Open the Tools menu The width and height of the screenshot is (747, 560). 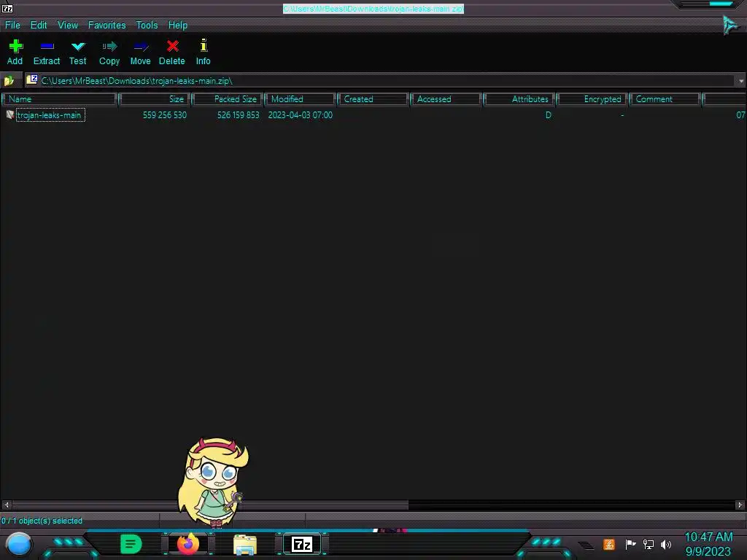click(x=147, y=26)
